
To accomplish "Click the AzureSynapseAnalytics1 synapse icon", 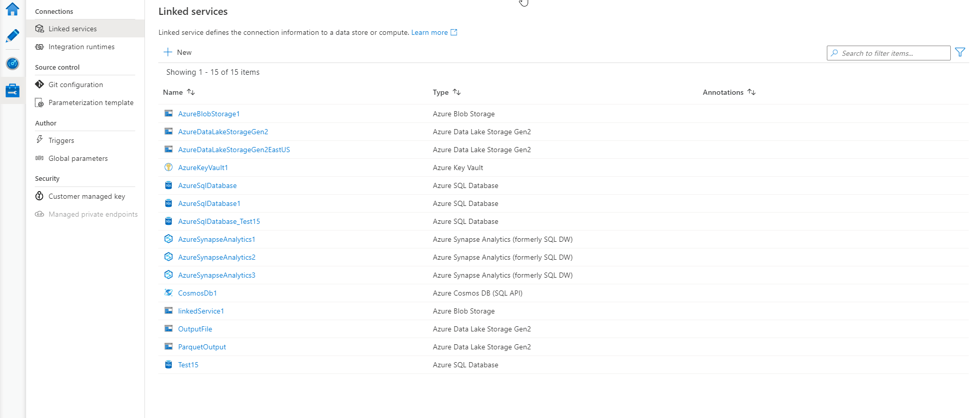I will coord(169,239).
